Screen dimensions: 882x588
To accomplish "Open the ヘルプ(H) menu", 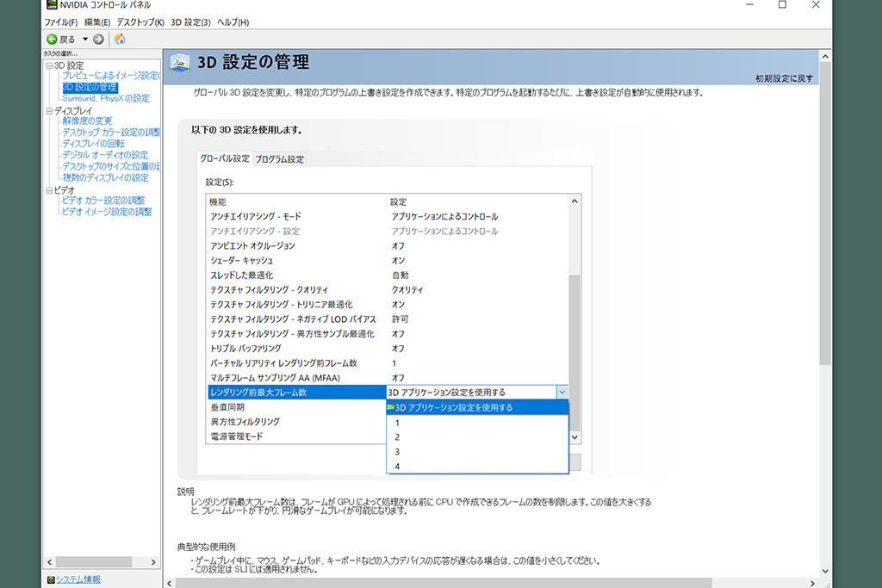I will coord(233,22).
